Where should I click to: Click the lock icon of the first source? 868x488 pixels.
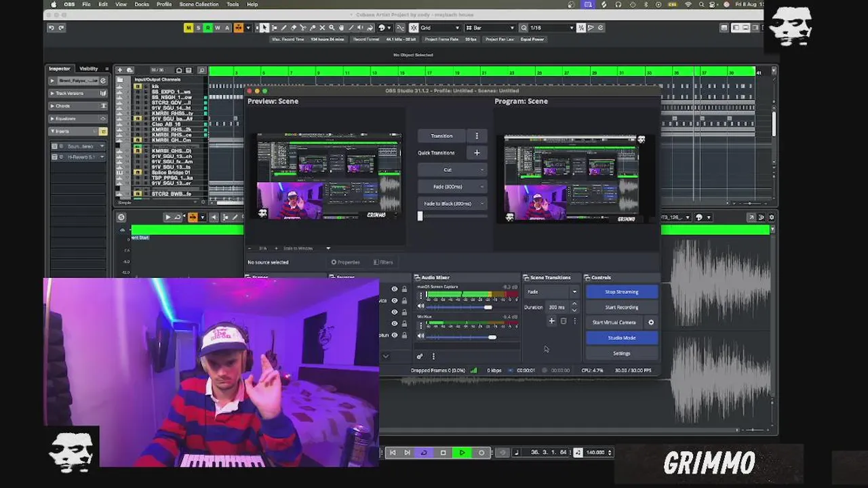pos(404,289)
